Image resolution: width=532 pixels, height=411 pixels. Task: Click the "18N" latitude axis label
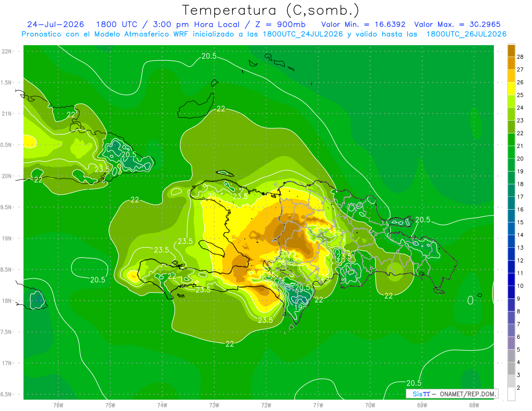(7, 301)
